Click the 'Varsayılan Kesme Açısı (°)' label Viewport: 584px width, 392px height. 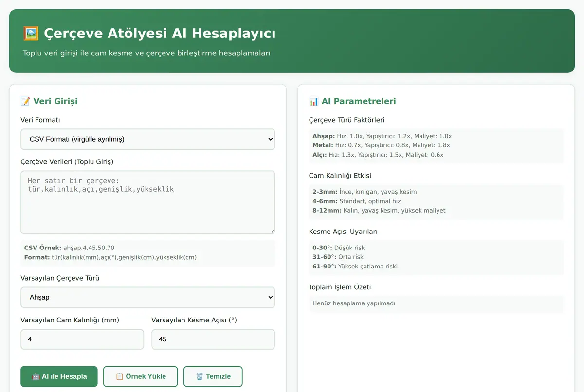click(194, 320)
